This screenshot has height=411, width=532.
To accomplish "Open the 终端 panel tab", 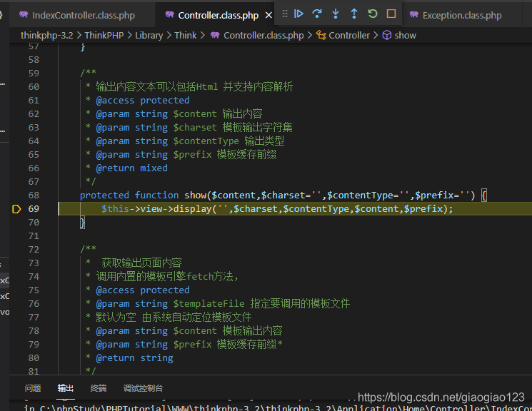I will point(99,388).
